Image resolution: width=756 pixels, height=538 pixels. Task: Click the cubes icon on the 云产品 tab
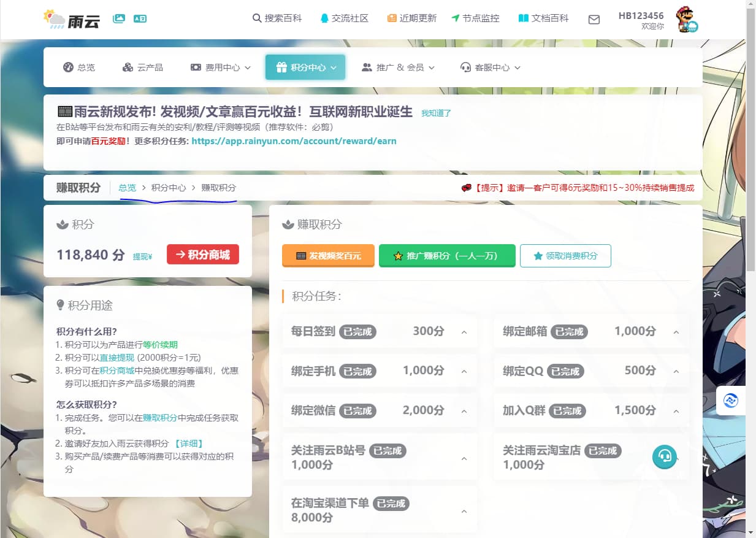[x=128, y=67]
